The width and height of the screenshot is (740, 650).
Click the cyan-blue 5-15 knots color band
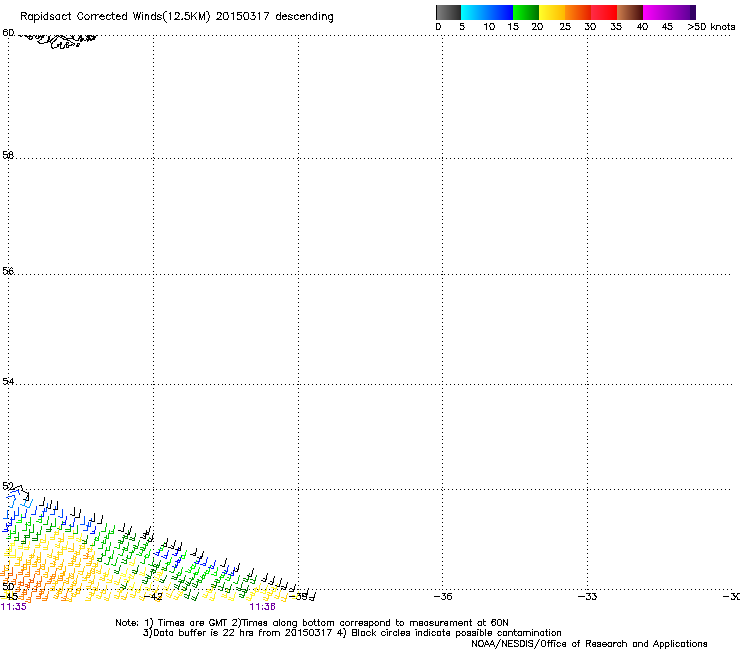tap(487, 12)
